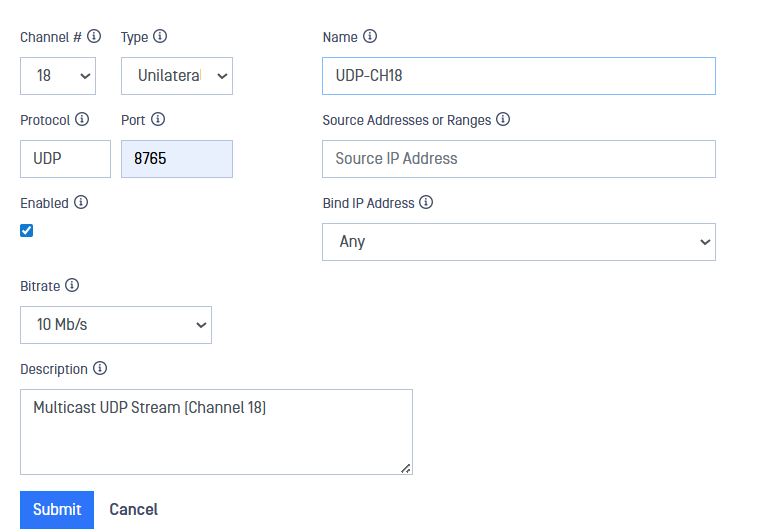Screen dimensions: 758x531
Task: Click the Source IP Address input field
Action: [518, 159]
